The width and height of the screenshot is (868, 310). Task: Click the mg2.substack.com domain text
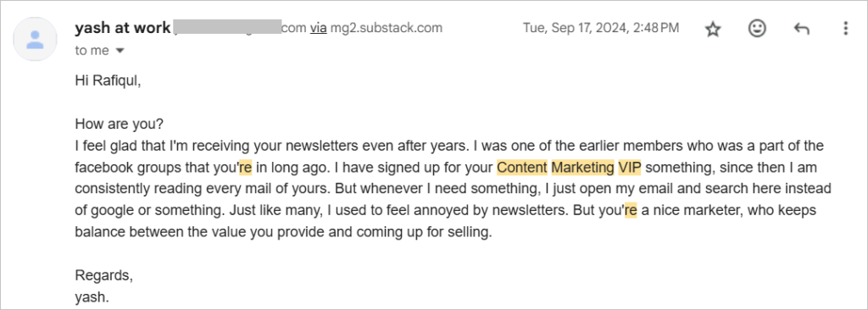point(386,28)
